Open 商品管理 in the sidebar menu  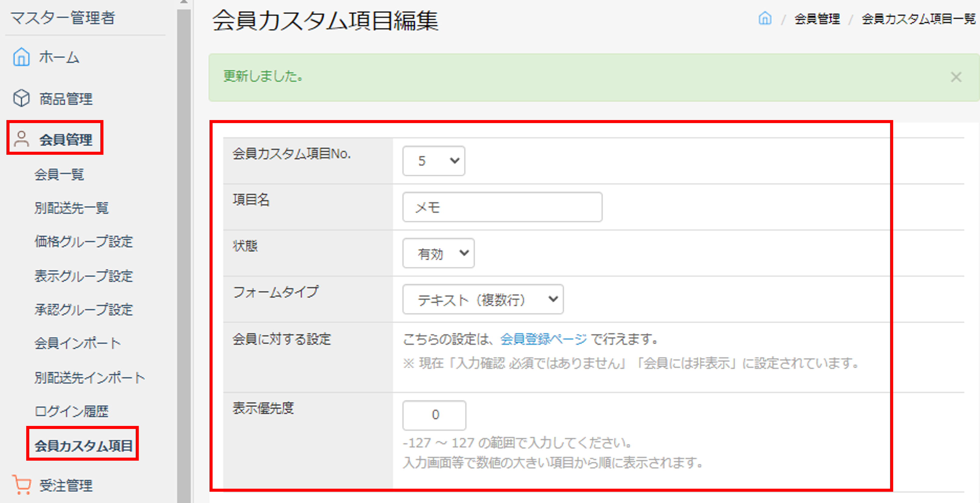[x=66, y=99]
